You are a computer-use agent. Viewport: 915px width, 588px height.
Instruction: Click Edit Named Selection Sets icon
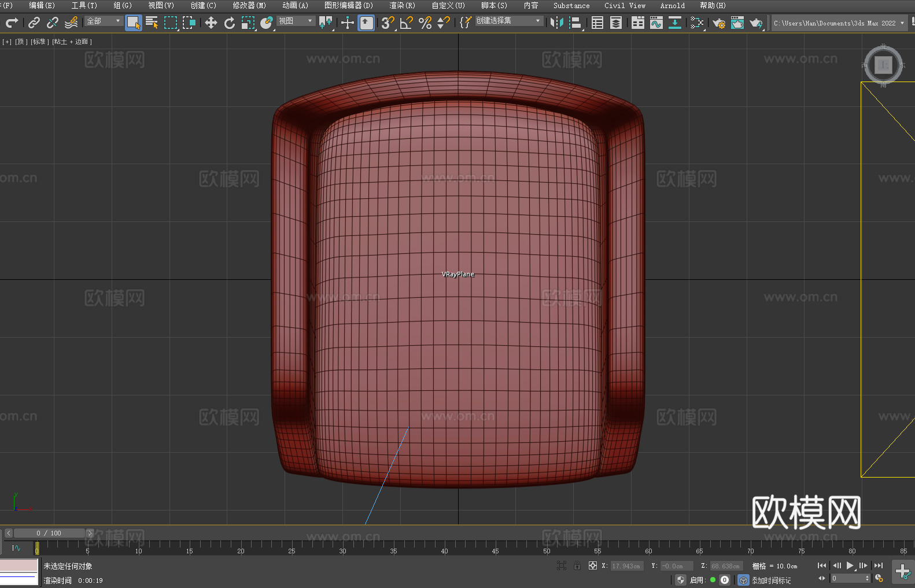[x=466, y=23]
